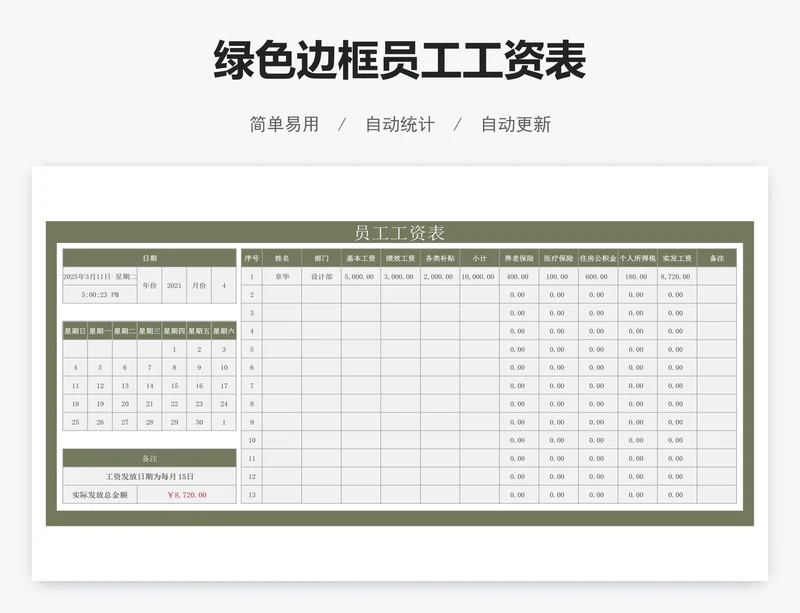Screen dimensions: 800x613
Task: Click the pension value 400.00
Action: point(519,277)
